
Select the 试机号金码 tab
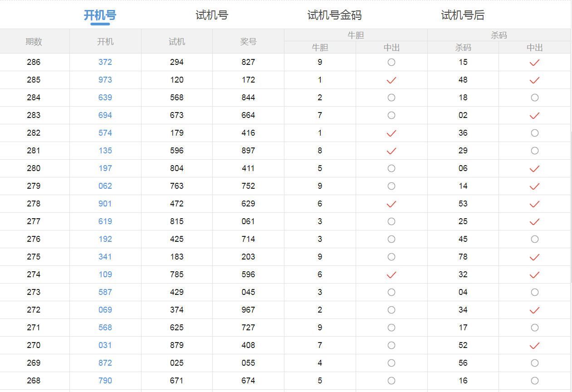334,15
